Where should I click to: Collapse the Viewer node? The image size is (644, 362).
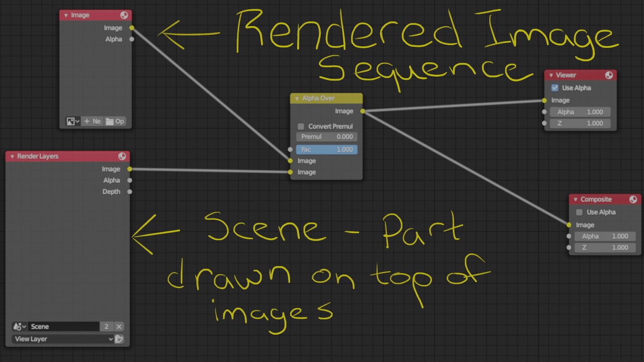pyautogui.click(x=551, y=75)
